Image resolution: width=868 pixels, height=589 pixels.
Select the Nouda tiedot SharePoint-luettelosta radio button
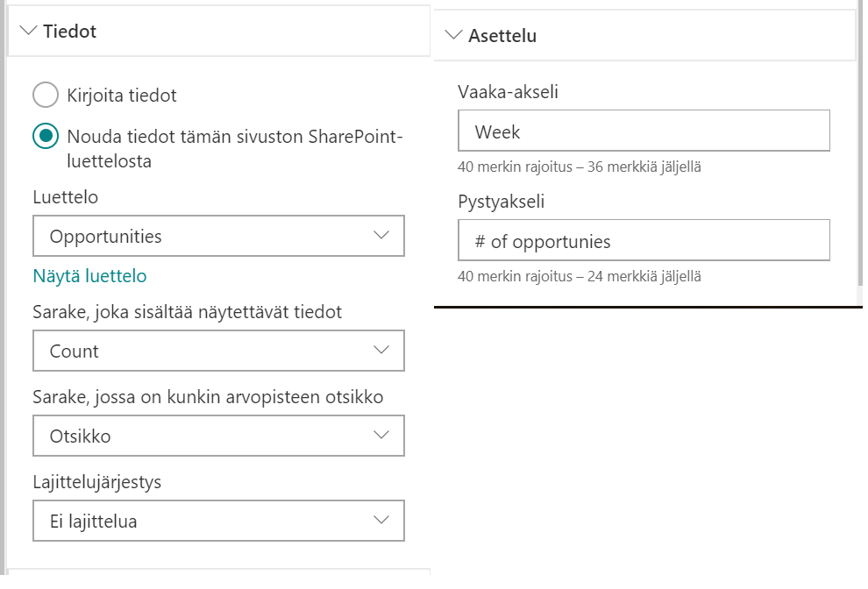click(46, 137)
